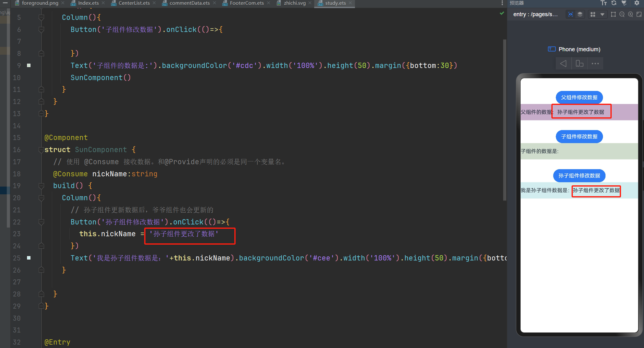Click the fit-to-screen frame icon
The height and width of the screenshot is (348, 644).
click(613, 14)
